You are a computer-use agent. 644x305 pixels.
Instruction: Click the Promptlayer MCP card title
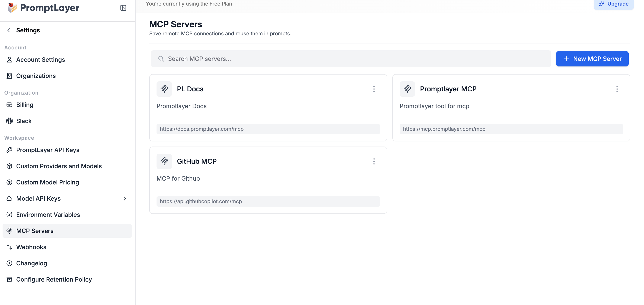448,89
